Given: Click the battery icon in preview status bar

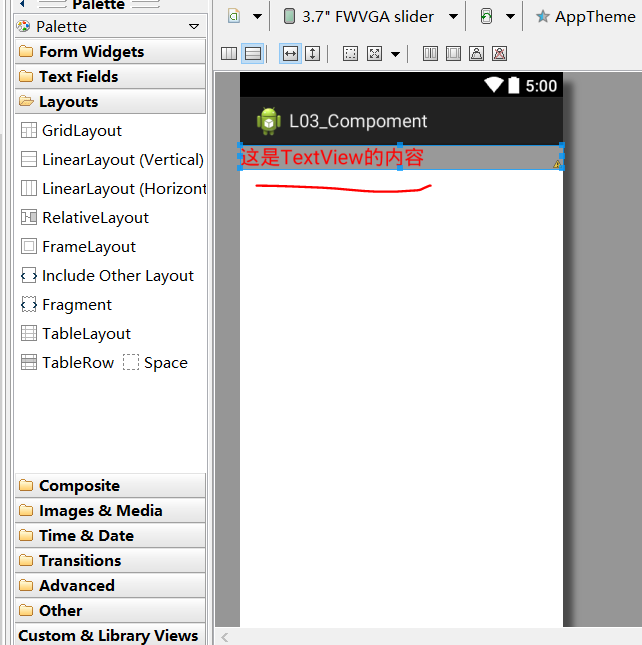Looking at the screenshot, I should coord(513,85).
